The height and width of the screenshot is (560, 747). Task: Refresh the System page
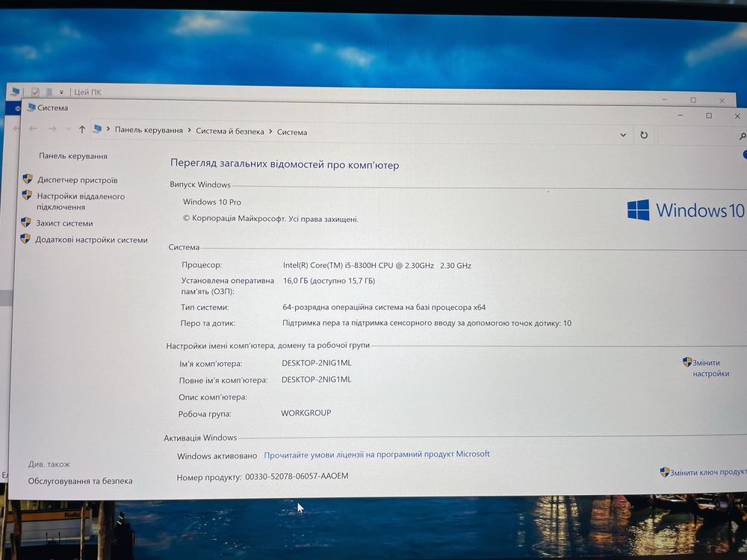coord(644,135)
